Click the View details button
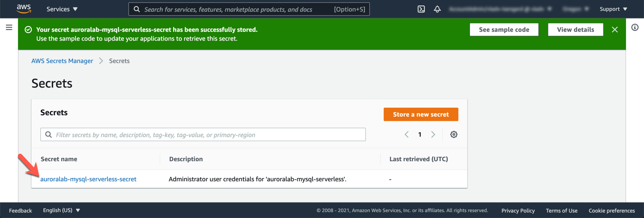Image resolution: width=644 pixels, height=218 pixels. 575,29
